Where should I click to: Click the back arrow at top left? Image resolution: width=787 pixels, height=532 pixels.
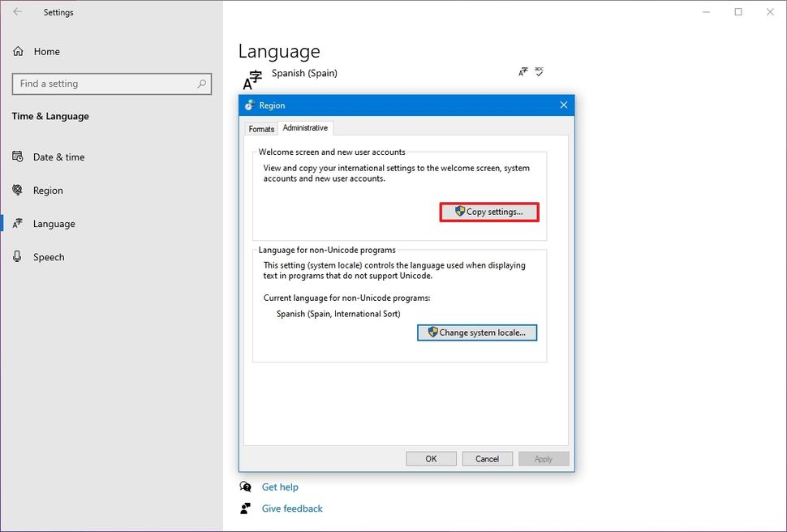point(16,12)
